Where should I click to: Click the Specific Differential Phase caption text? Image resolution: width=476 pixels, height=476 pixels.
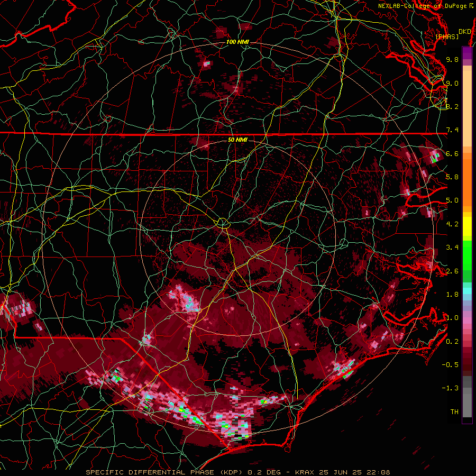coord(238,472)
